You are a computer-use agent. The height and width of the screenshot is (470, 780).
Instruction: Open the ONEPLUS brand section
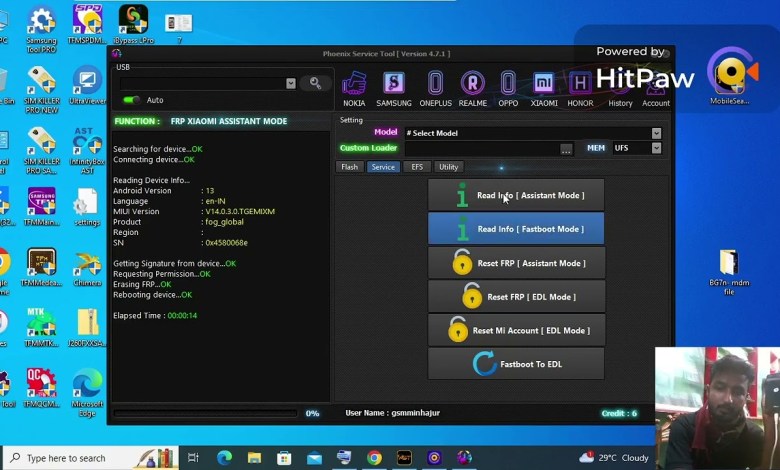435,85
